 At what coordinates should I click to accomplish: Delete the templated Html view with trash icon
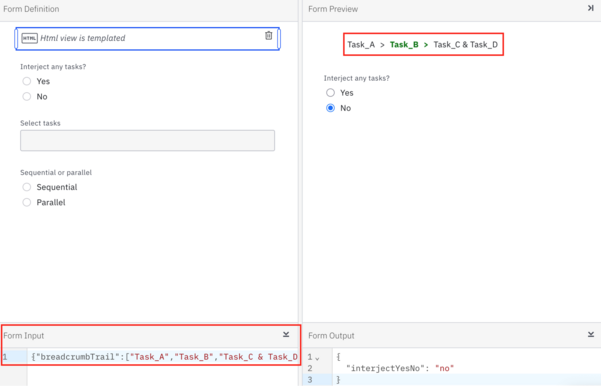pos(269,35)
